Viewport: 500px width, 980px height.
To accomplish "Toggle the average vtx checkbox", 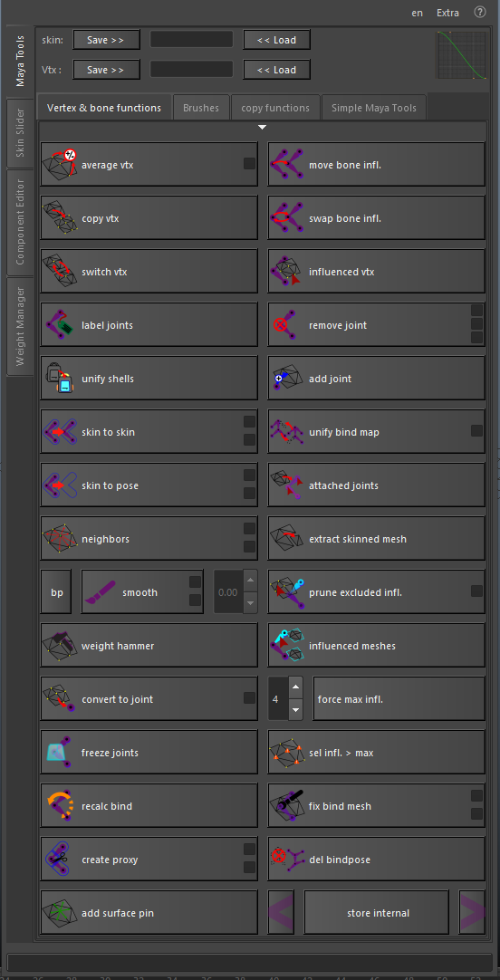I will 249,164.
